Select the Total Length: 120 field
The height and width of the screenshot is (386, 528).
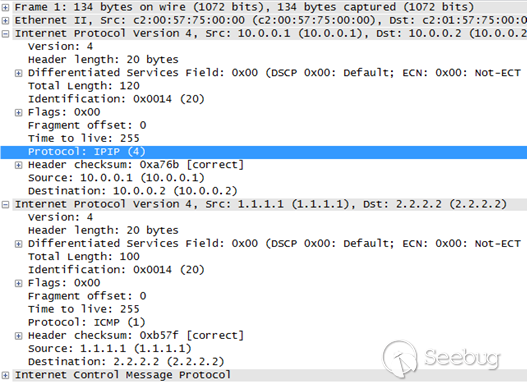84,86
